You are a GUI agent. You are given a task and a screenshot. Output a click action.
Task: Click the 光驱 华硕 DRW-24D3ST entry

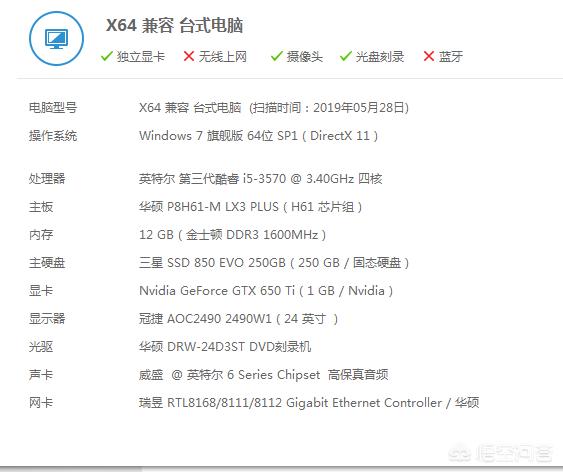pos(225,347)
